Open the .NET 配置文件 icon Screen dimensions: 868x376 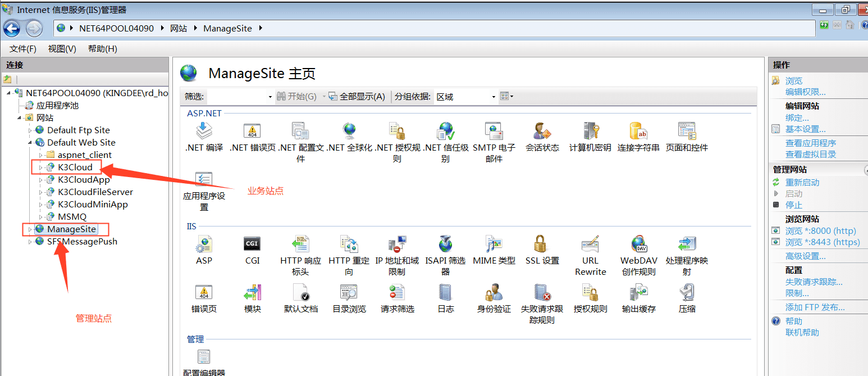[x=300, y=131]
